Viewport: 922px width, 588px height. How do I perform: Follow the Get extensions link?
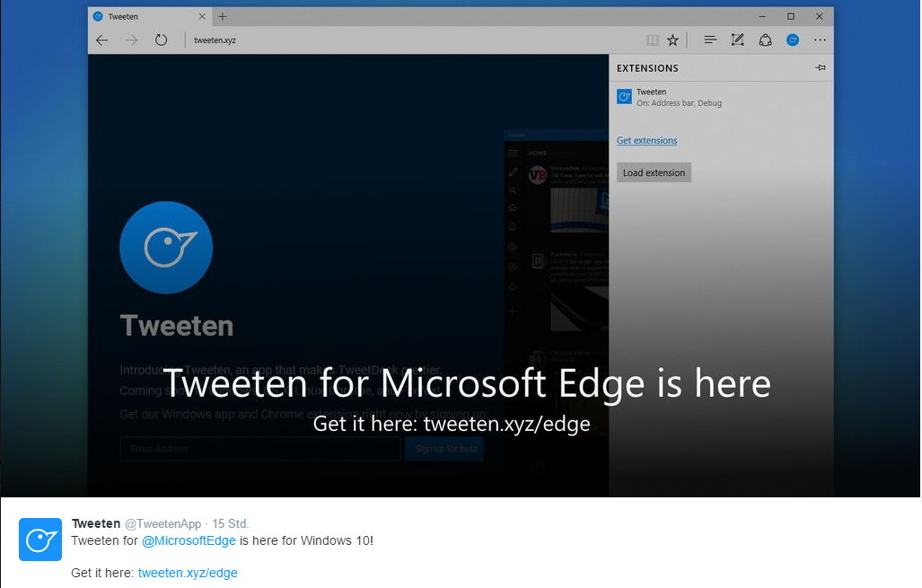tap(646, 140)
